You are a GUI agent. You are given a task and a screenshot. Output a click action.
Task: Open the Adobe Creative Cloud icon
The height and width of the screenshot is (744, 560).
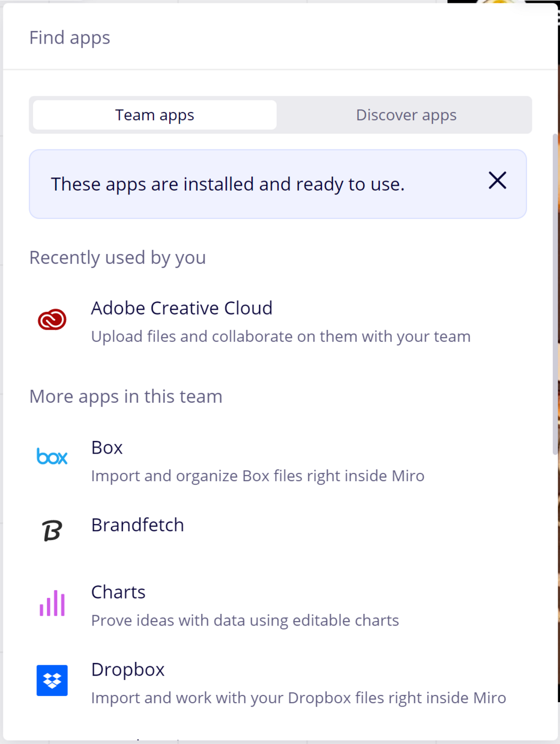[x=52, y=320]
